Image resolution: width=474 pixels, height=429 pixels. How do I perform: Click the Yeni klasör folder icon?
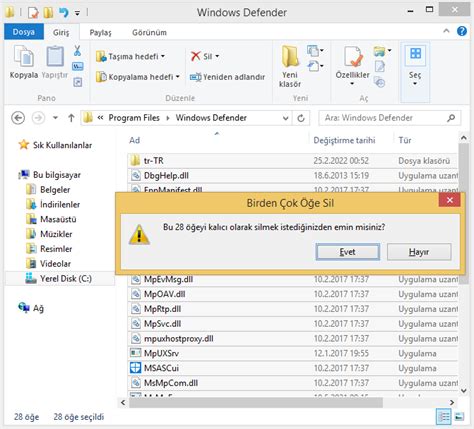[290, 57]
